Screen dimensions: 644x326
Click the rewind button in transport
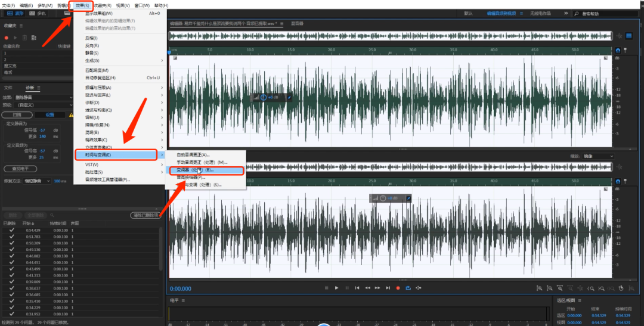pos(367,288)
